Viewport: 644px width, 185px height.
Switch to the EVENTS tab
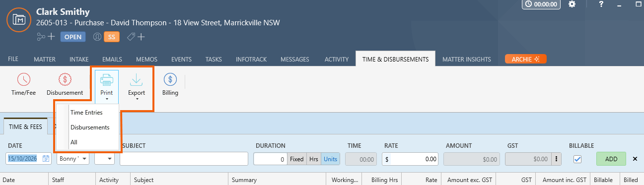(181, 60)
